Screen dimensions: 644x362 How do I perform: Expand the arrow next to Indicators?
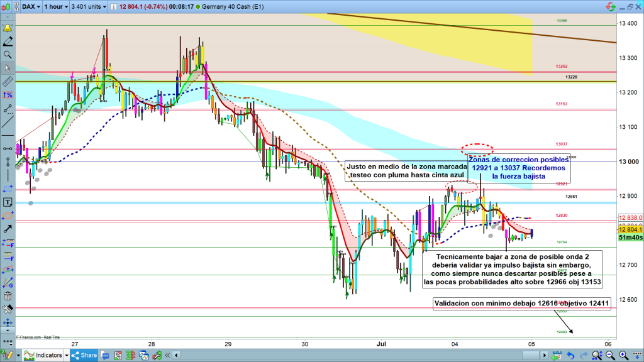(66, 355)
